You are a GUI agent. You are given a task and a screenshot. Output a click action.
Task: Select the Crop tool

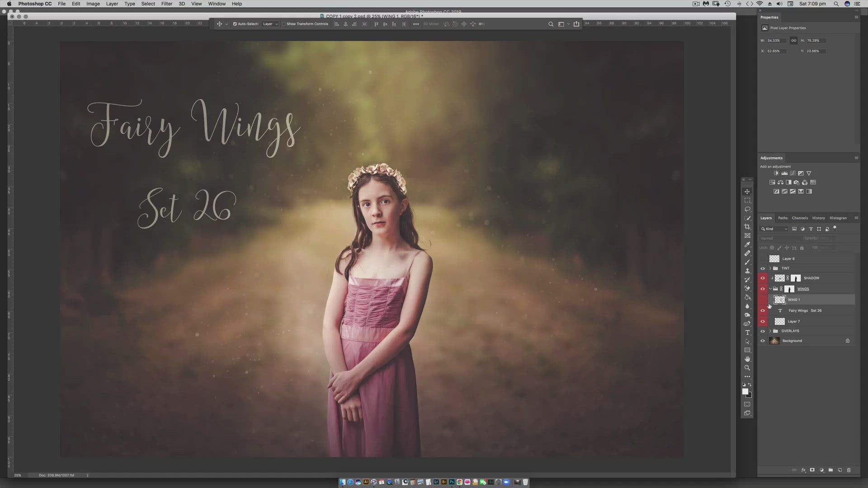click(747, 227)
